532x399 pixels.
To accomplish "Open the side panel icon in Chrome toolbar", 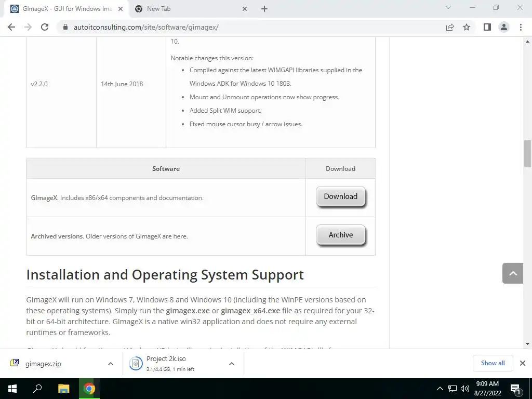I will coord(487,27).
